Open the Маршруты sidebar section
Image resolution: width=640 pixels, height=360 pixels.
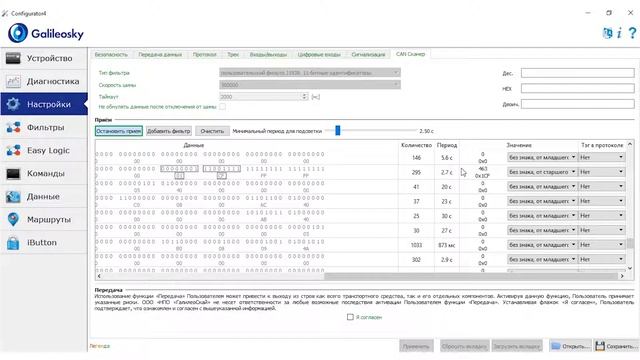[x=44, y=219]
